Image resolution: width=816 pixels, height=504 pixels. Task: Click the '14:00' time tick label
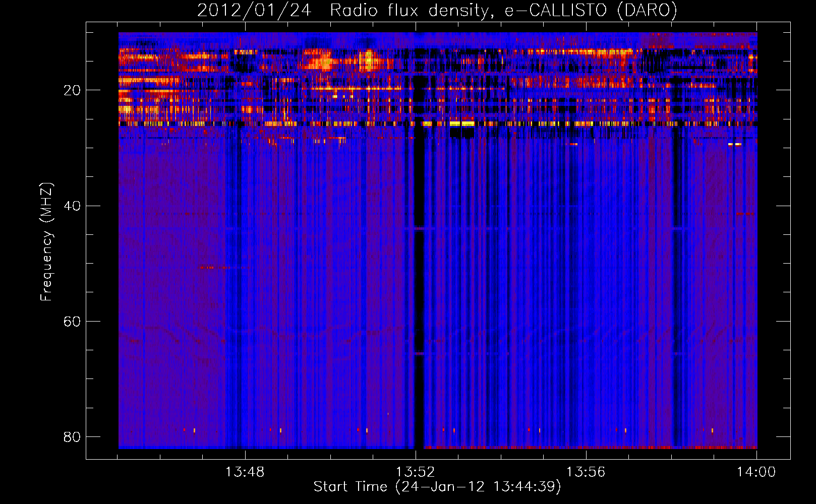coord(756,472)
